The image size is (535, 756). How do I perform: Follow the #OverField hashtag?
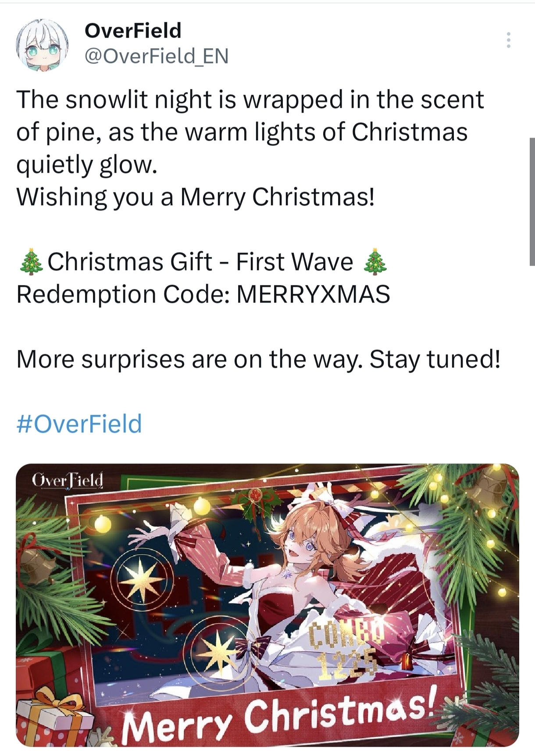pos(79,424)
